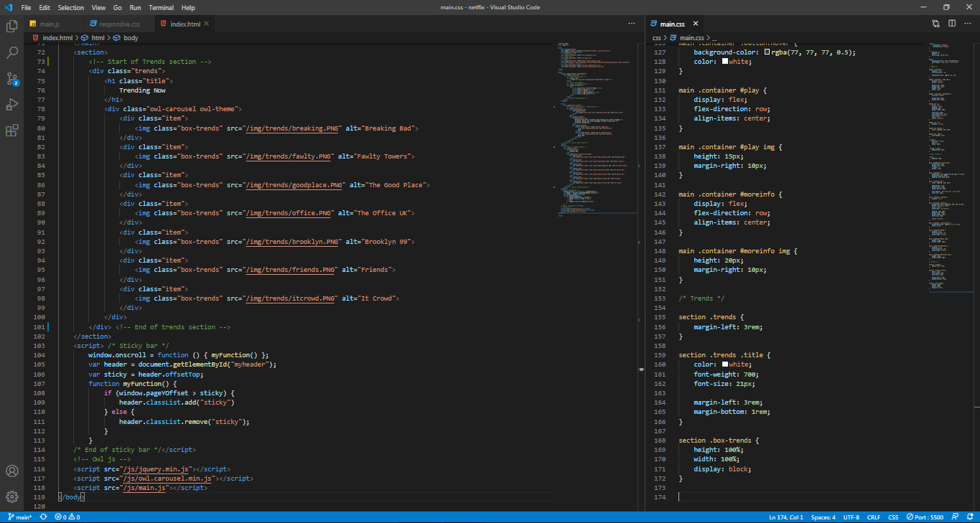Open the Help menu
The width and height of the screenshot is (980, 523).
188,7
